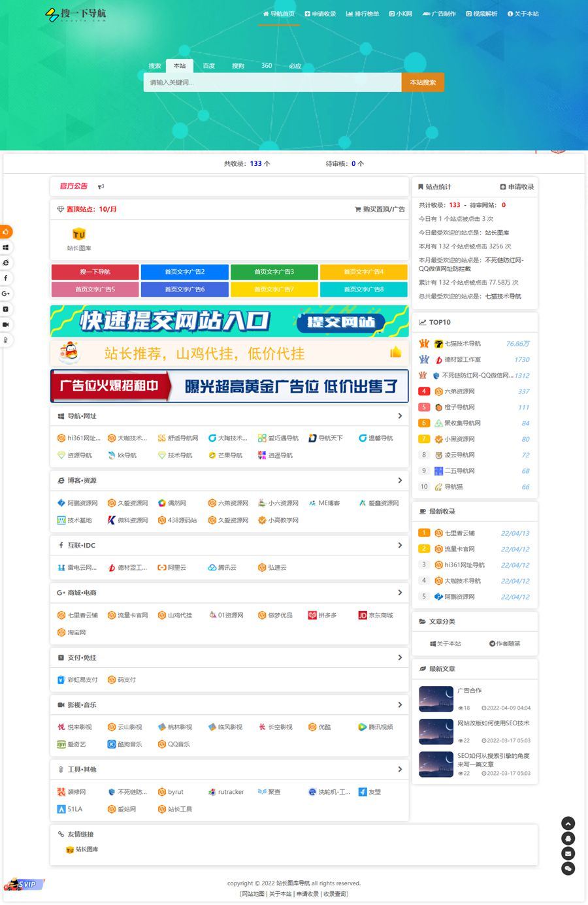The image size is (588, 905).
Task: Click the email envelope icon at bottom right
Action: click(x=567, y=853)
